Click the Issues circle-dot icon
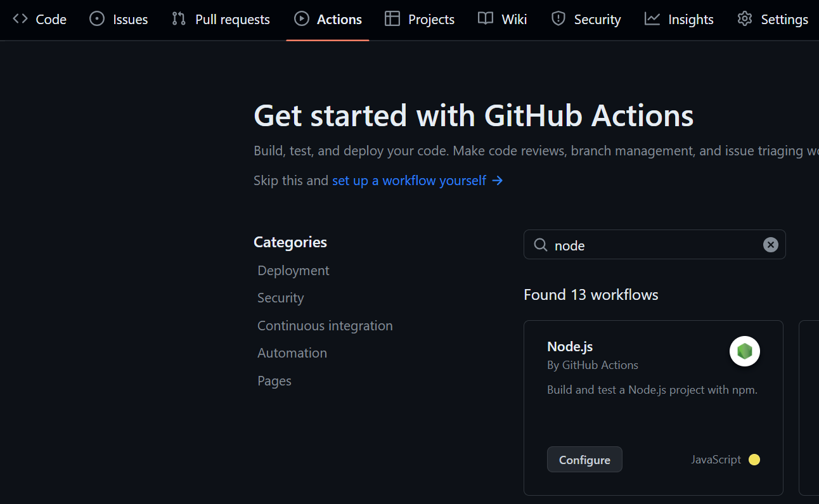Viewport: 819px width, 504px height. [x=97, y=19]
